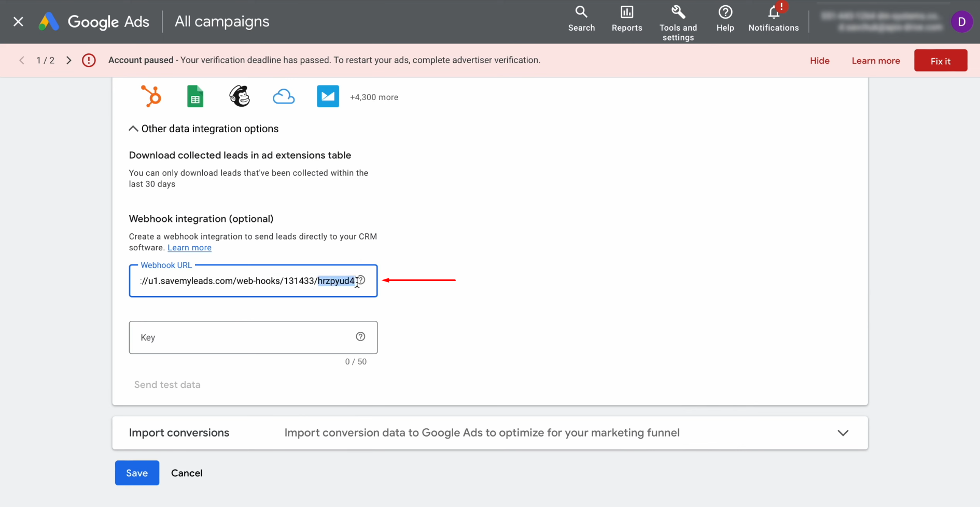
Task: Click the account paused warning icon
Action: pyautogui.click(x=89, y=61)
